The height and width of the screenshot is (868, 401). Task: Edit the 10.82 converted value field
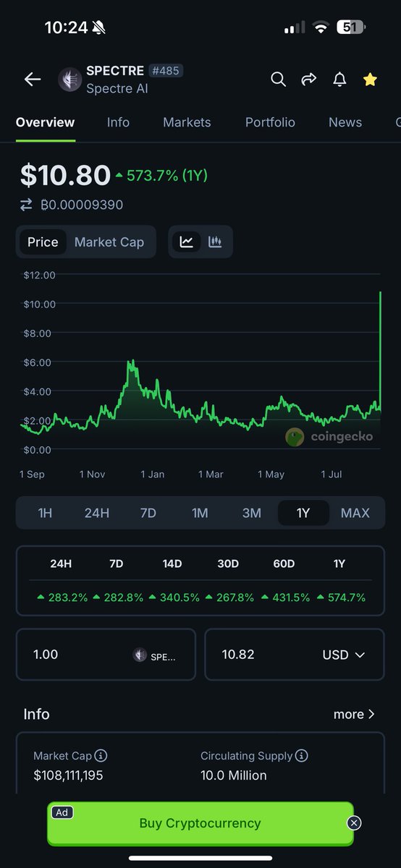point(295,655)
